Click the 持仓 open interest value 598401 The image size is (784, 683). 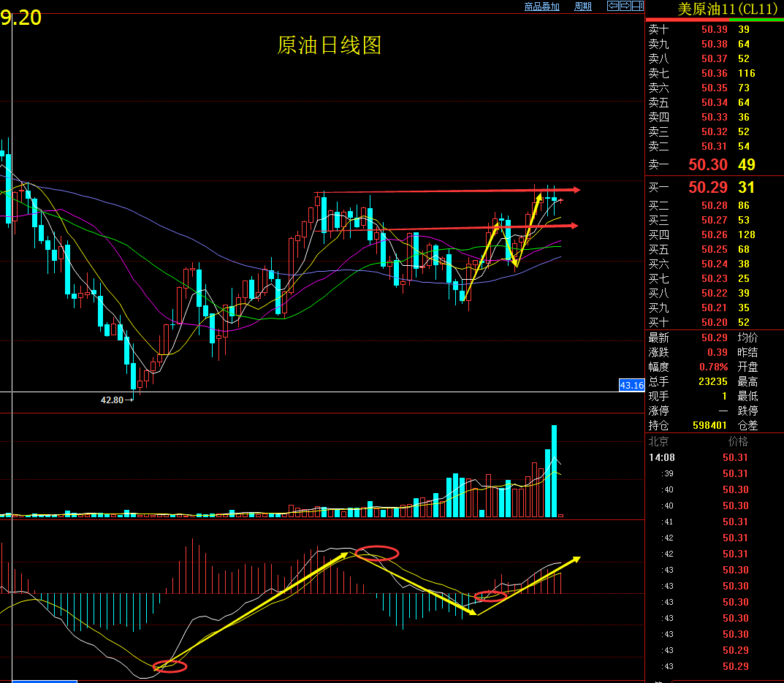(x=709, y=425)
